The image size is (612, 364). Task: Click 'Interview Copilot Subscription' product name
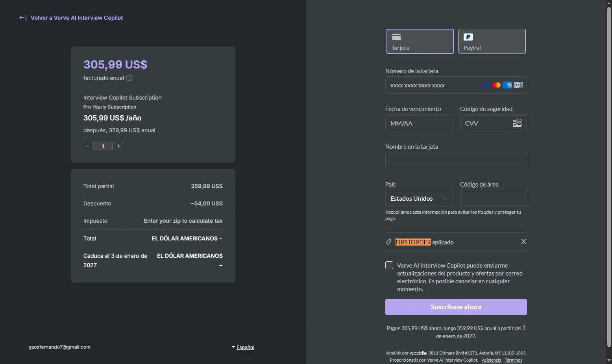pyautogui.click(x=122, y=98)
